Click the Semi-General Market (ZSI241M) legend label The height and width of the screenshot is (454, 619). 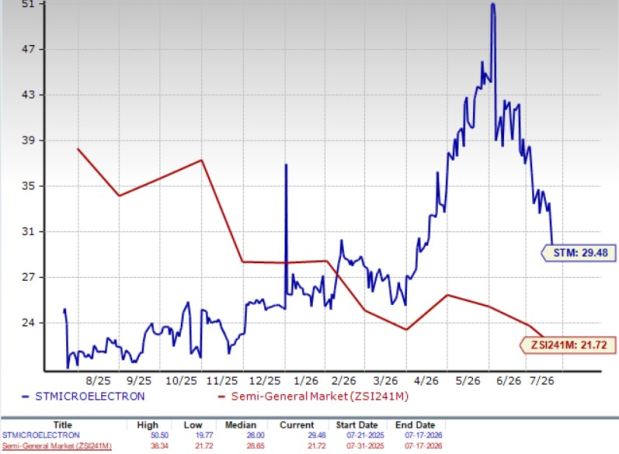point(320,396)
